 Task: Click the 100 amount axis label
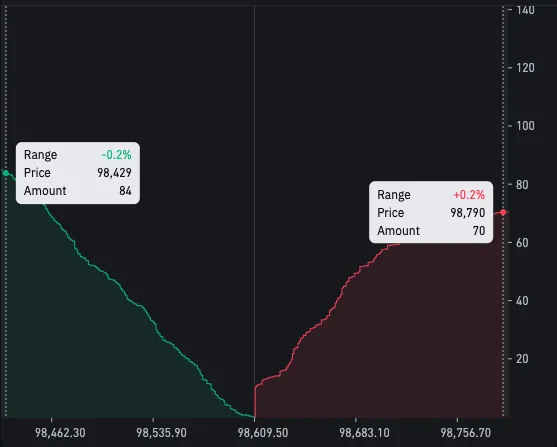click(x=525, y=126)
